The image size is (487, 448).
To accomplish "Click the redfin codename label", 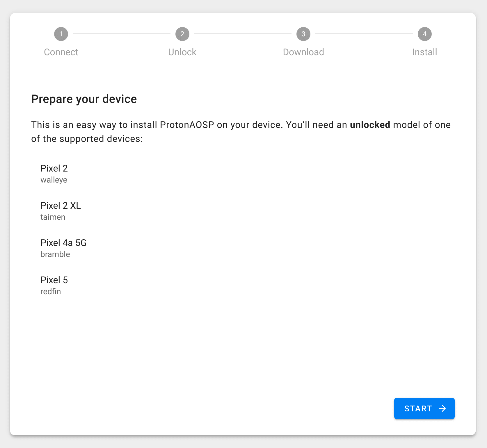I will (x=51, y=291).
